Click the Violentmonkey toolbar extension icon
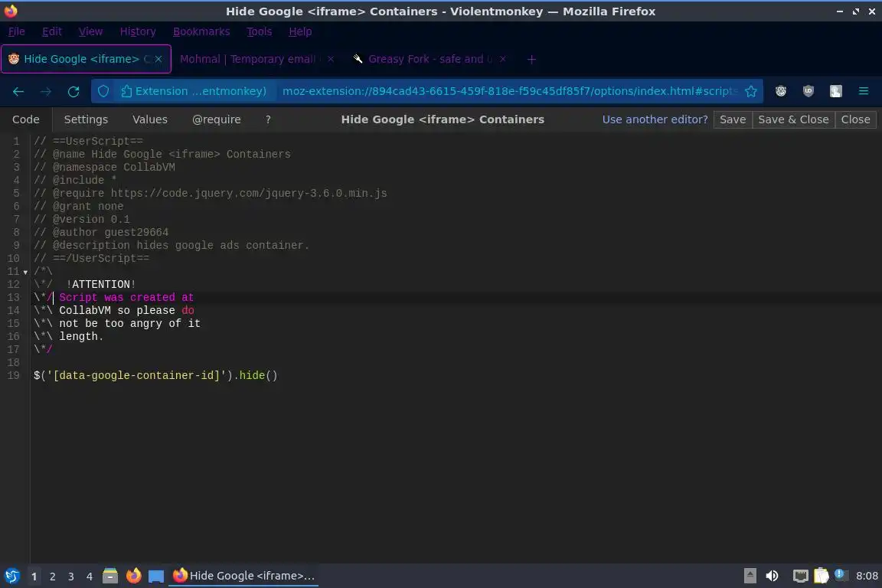882x588 pixels. tap(780, 91)
